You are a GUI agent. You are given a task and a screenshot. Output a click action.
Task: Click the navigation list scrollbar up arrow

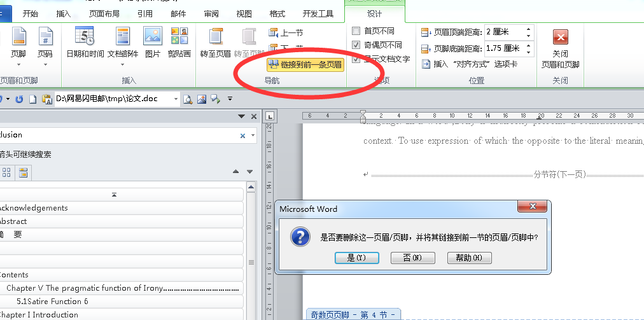pos(251,188)
